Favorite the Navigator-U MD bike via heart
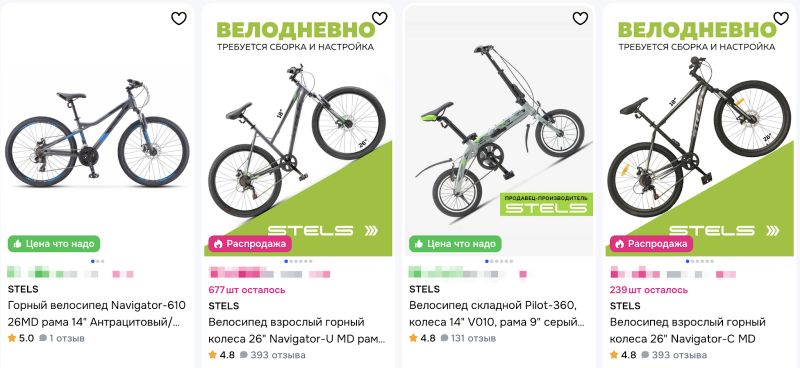Screen dimensions: 800x368 (380, 18)
